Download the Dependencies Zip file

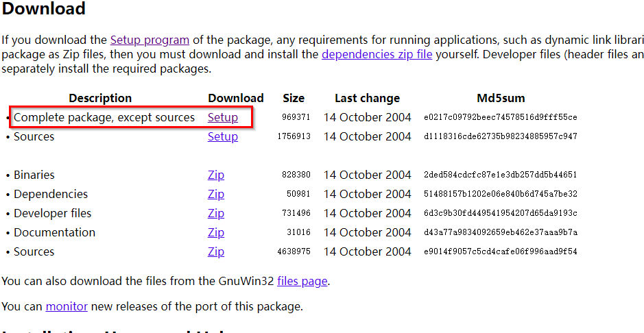coord(216,194)
